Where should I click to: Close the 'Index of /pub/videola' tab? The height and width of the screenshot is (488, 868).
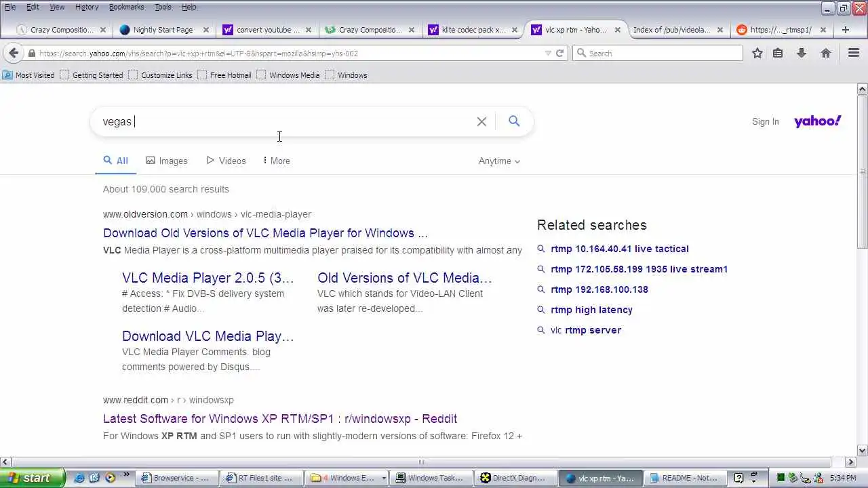coord(720,30)
